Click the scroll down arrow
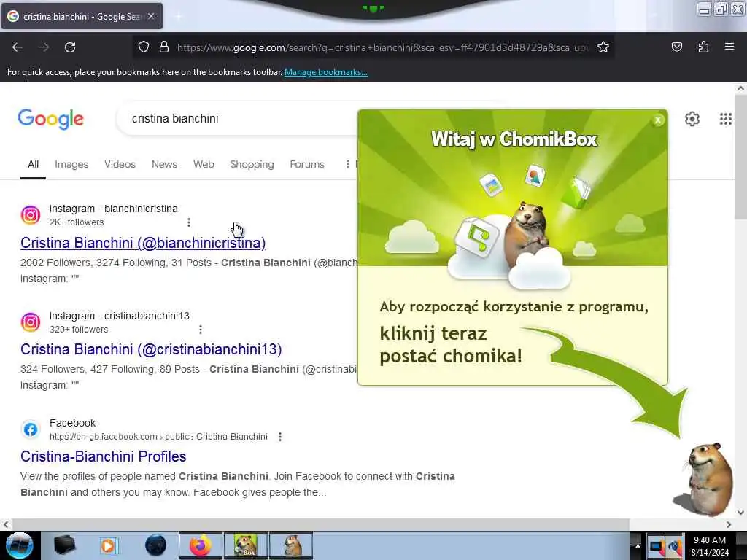747x560 pixels. coord(740,513)
